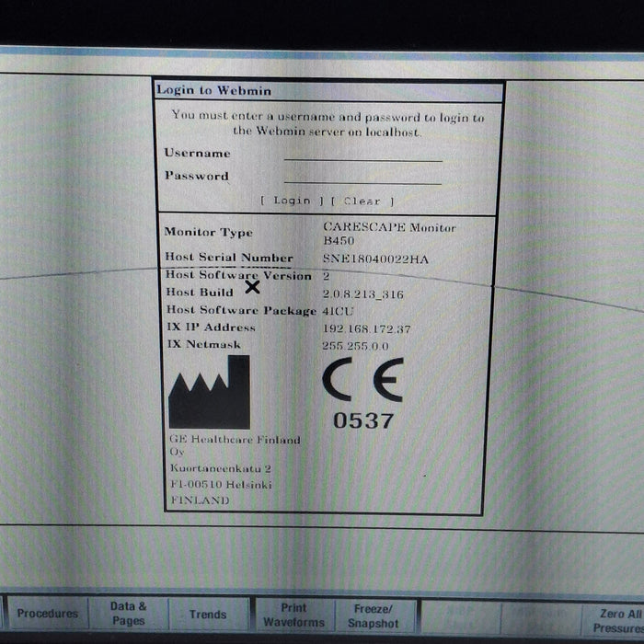Click the Freeze/Snapshot button

tap(374, 615)
